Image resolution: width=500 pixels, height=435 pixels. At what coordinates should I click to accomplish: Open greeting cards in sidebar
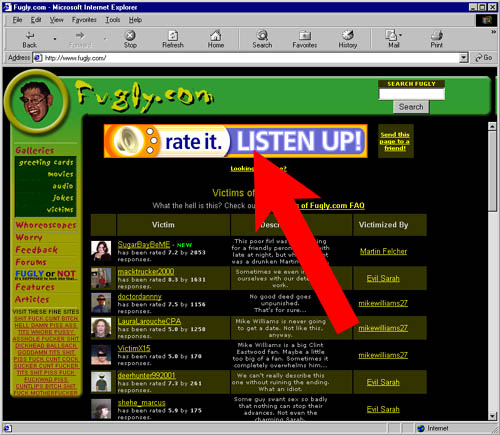pos(46,162)
